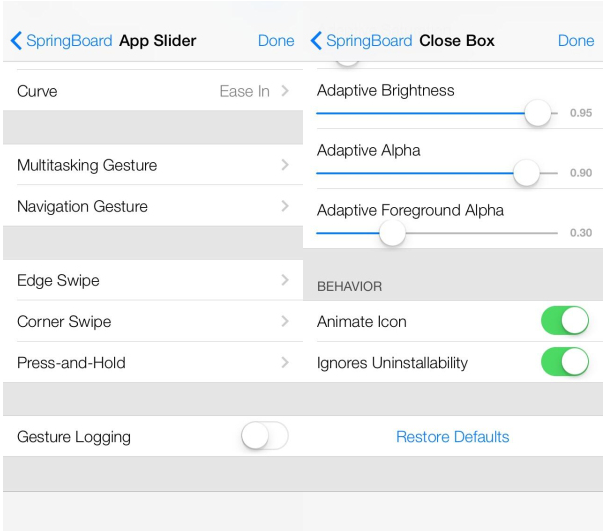Tap Done on Close Box screen
The width and height of the screenshot is (603, 531).
pos(576,41)
